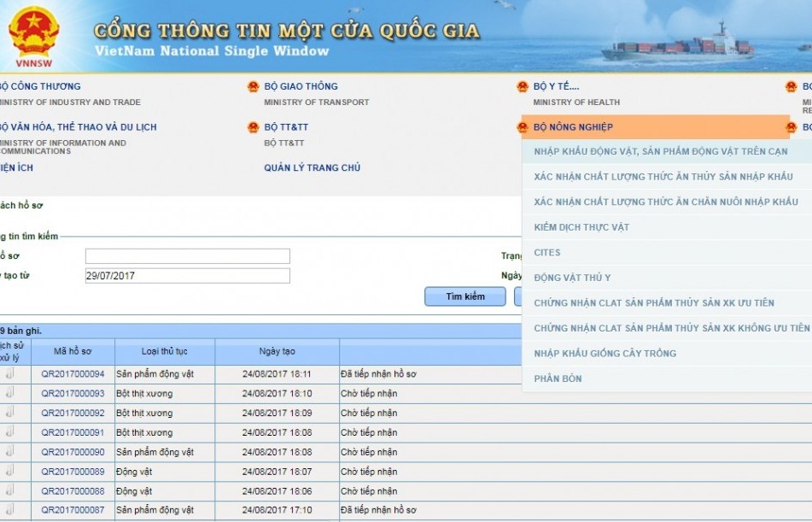Click Sản phẩm động vật cell in row QR2017000090
The image size is (812, 522).
[155, 452]
